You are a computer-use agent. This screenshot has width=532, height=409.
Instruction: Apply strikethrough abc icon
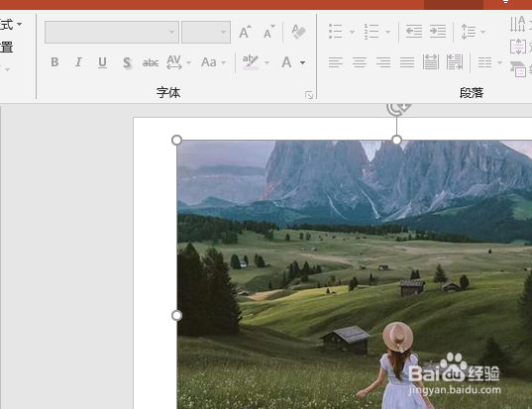151,62
